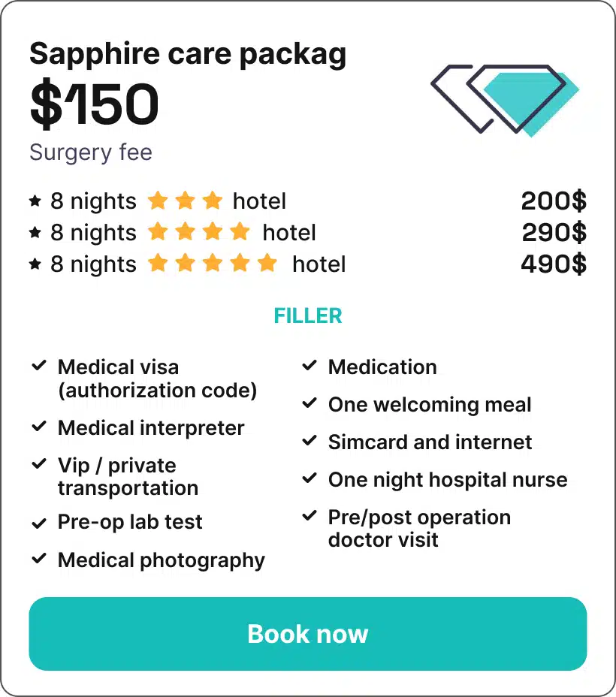Click the checkmark next to Simcard and internet
Image resolution: width=616 pixels, height=697 pixels.
(310, 441)
